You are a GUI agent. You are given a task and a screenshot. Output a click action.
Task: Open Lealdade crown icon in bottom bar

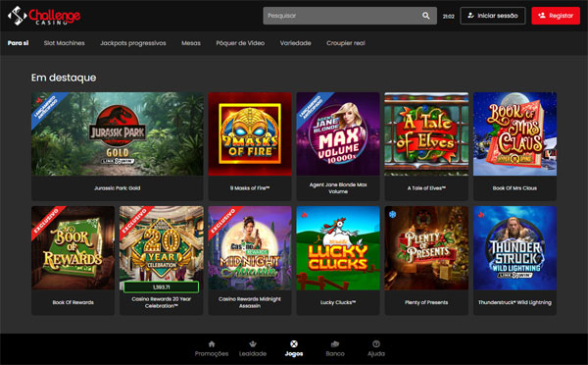(253, 344)
